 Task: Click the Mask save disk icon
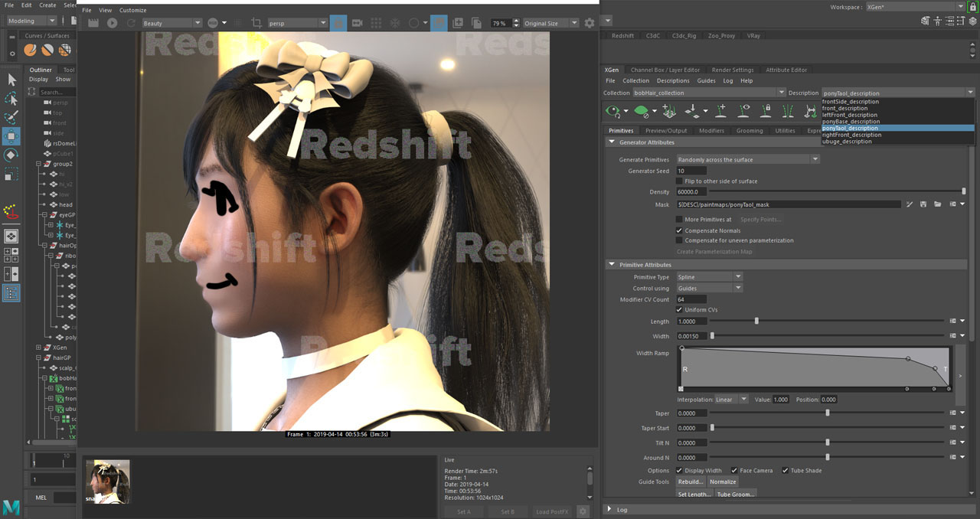click(923, 204)
